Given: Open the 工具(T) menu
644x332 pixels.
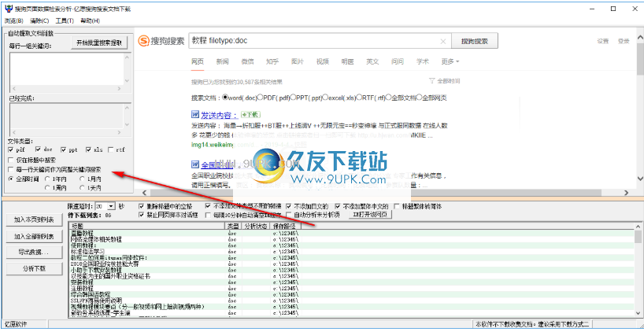Looking at the screenshot, I should click(x=65, y=20).
